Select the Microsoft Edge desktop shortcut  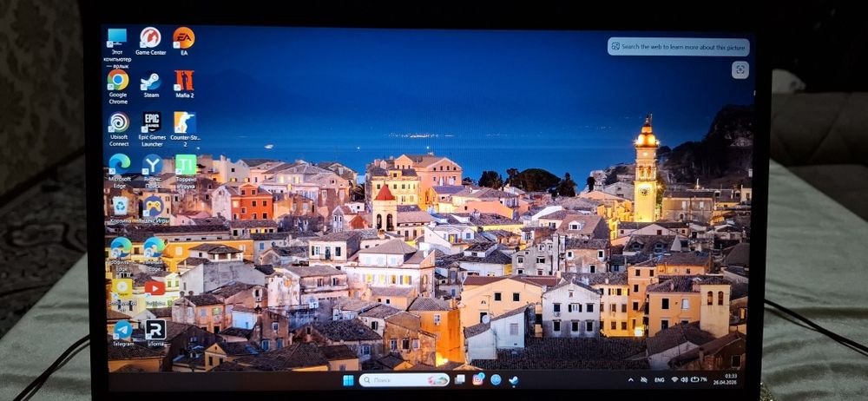pos(120,172)
